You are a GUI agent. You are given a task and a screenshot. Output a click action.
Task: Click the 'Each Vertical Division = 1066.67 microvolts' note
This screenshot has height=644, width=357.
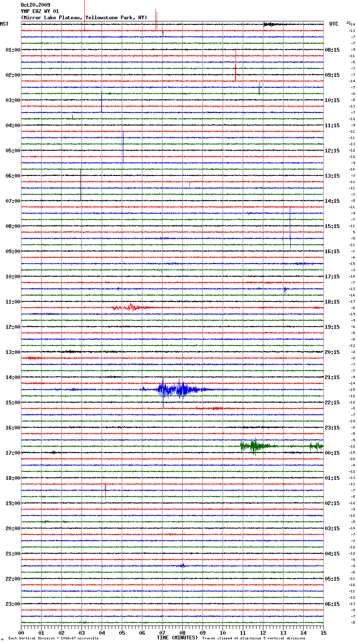(54, 639)
